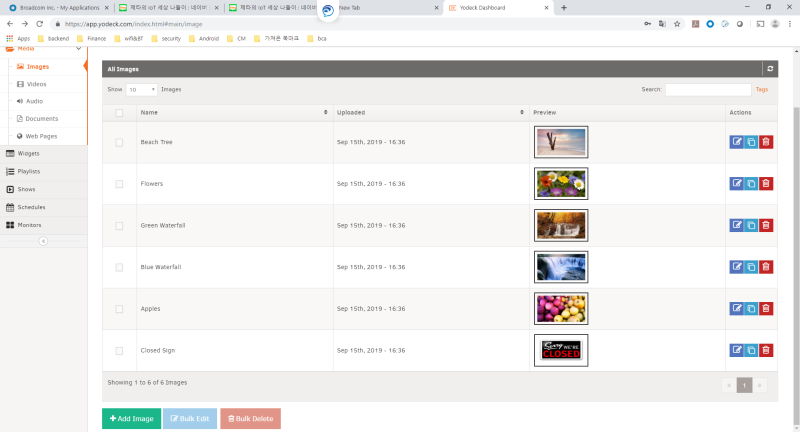800x432 pixels.
Task: Click the Bulk Delete button
Action: click(251, 419)
